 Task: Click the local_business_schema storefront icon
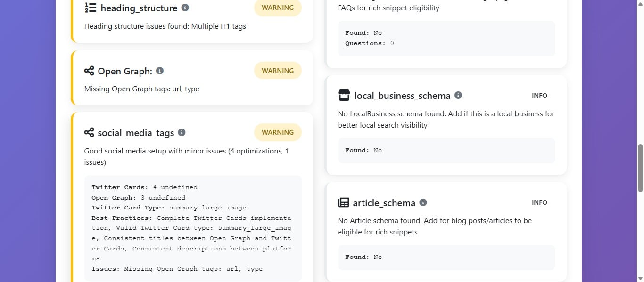(x=344, y=95)
